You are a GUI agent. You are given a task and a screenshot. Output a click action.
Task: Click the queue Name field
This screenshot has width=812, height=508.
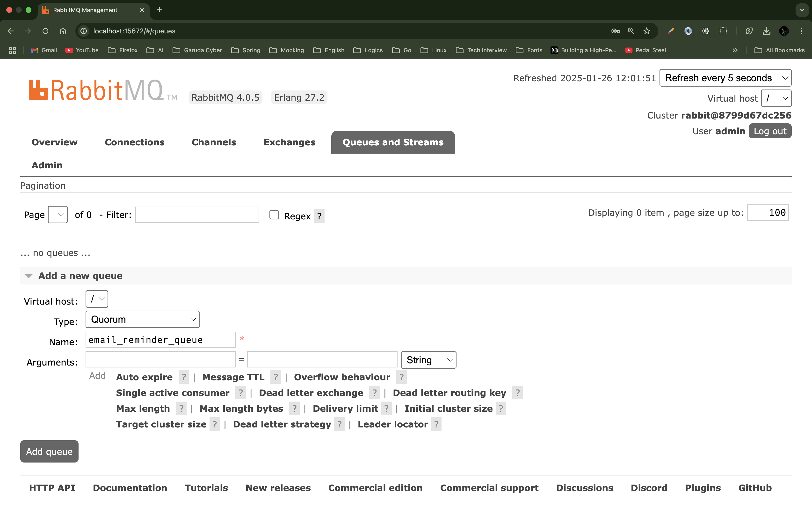(x=161, y=340)
